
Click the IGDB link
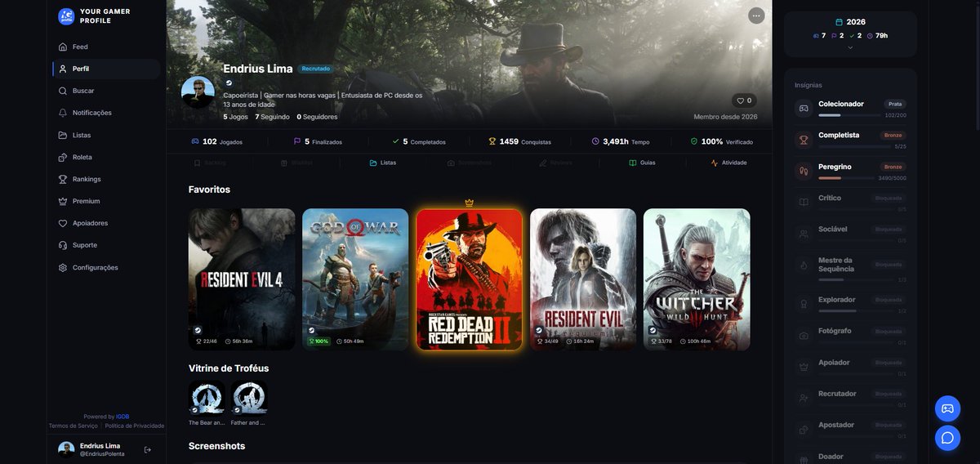[122, 417]
